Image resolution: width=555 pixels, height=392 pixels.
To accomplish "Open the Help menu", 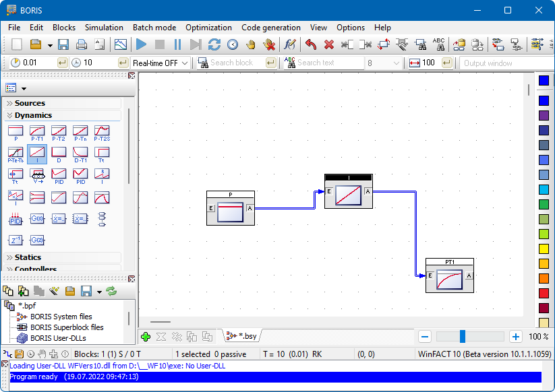I will point(382,28).
